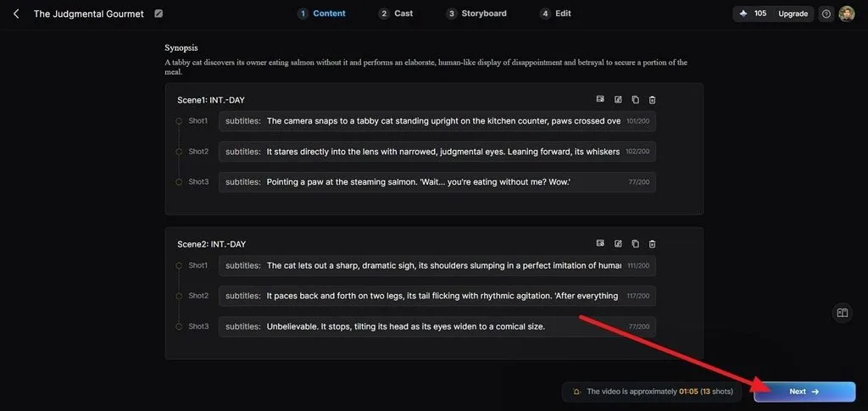
Task: Click the Upgrade button
Action: pos(793,14)
